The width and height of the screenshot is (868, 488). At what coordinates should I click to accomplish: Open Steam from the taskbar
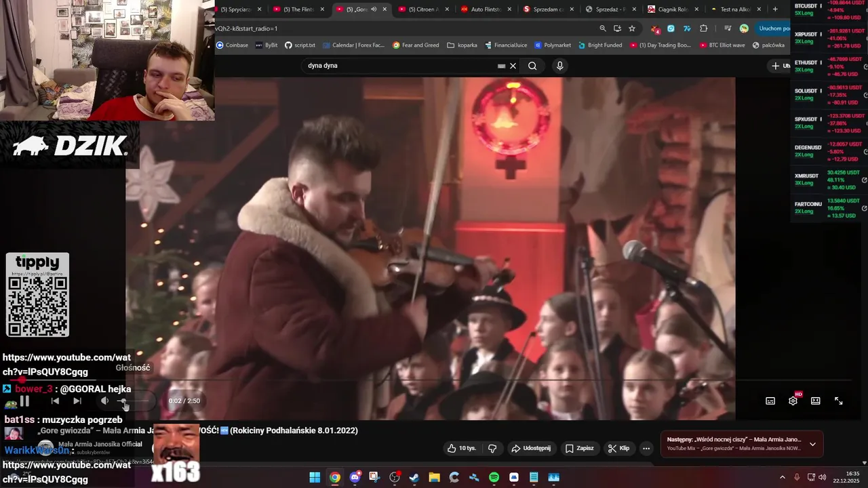[414, 477]
